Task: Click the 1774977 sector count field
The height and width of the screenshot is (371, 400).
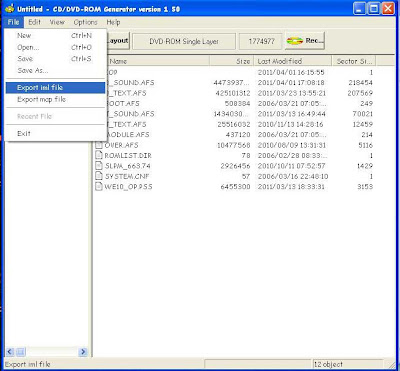Action: tap(261, 42)
